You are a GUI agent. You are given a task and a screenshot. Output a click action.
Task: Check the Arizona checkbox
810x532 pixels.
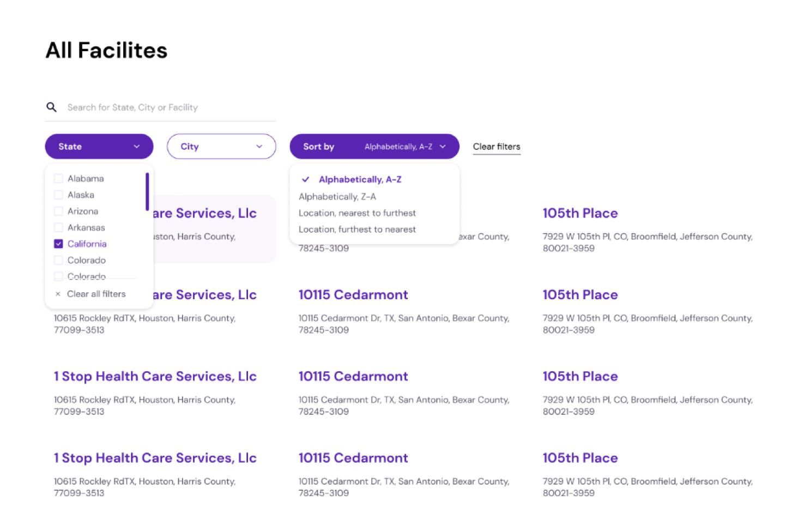click(x=58, y=211)
